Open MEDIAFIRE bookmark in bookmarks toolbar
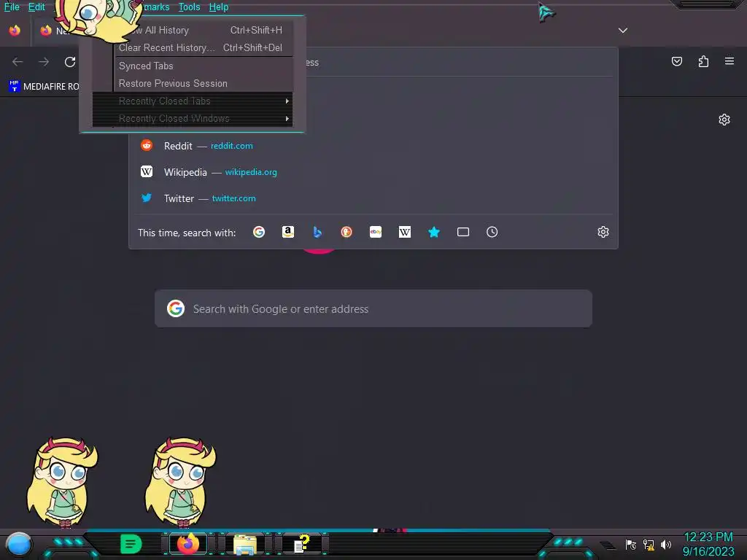747x560 pixels. pyautogui.click(x=44, y=86)
